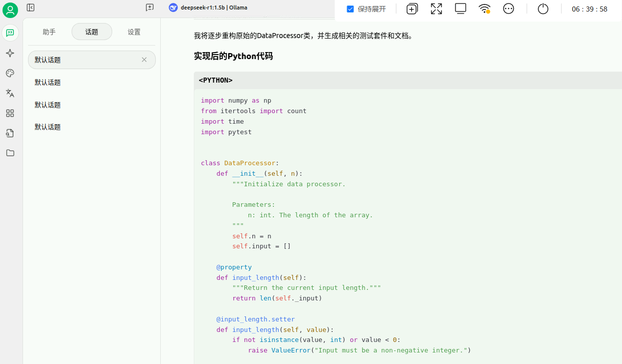The height and width of the screenshot is (364, 622).
Task: Open the knowledge base document-search icon
Action: pos(10,133)
